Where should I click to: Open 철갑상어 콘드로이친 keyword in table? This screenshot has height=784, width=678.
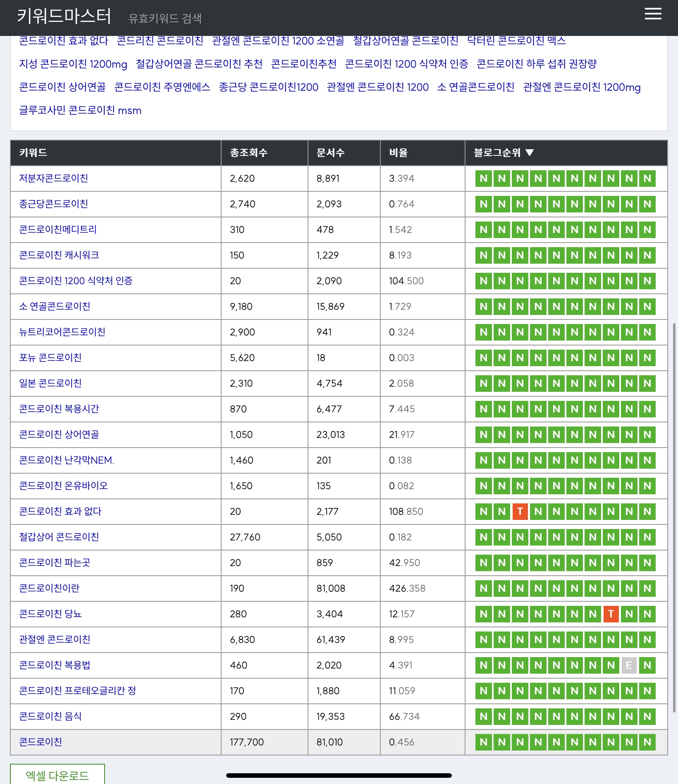coord(59,537)
